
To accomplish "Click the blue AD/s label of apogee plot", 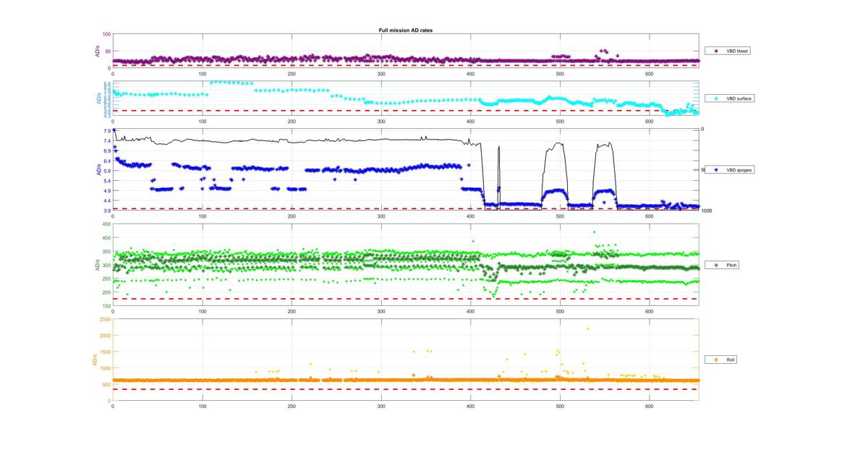I will pyautogui.click(x=98, y=170).
